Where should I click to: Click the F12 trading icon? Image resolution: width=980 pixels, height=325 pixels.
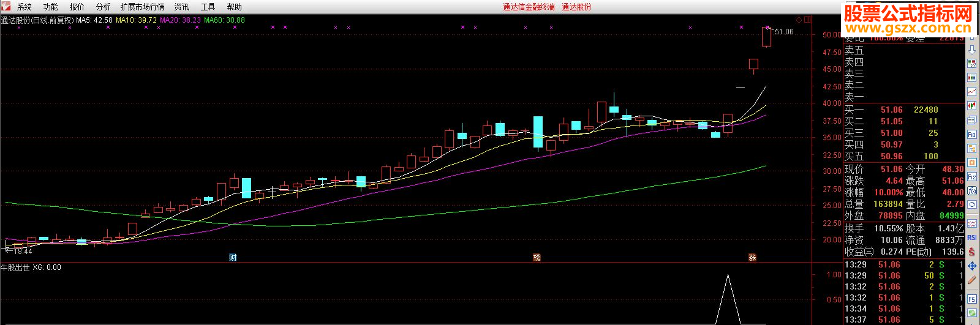coord(972,177)
